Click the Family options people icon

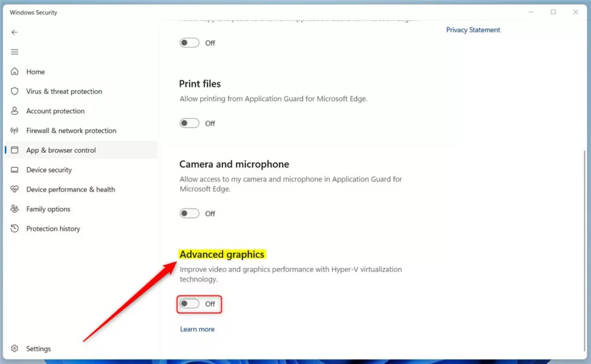click(x=14, y=209)
